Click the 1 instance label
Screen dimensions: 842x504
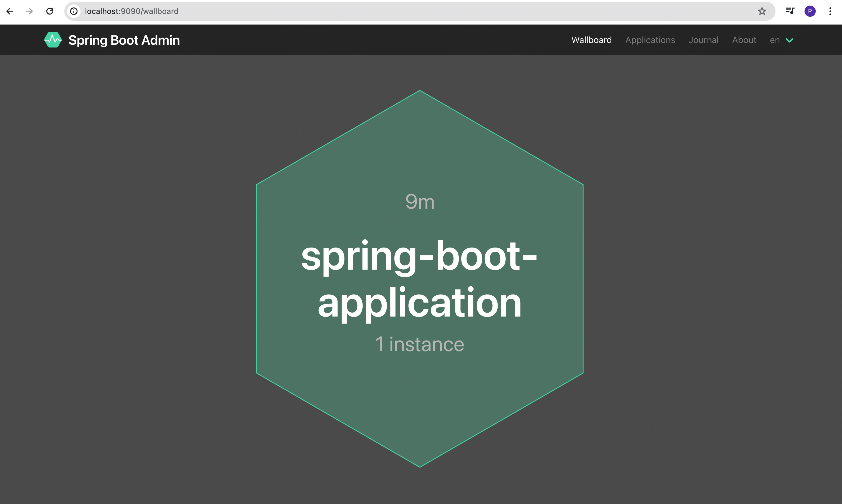(420, 344)
